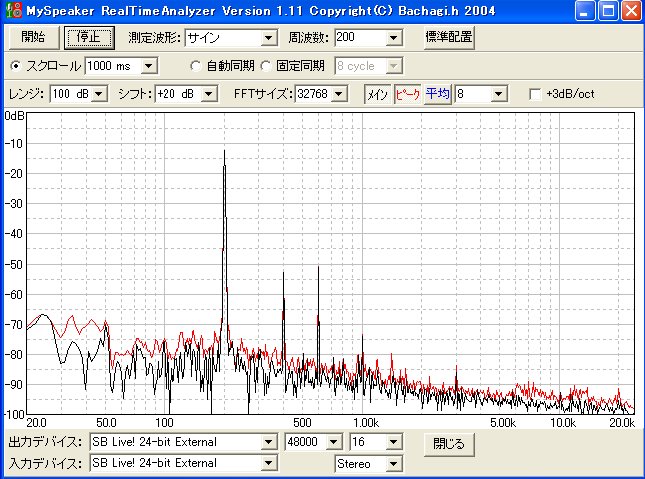This screenshot has width=645, height=479.
Task: Select the 自動同期 (auto sync) radio button
Action: click(196, 66)
